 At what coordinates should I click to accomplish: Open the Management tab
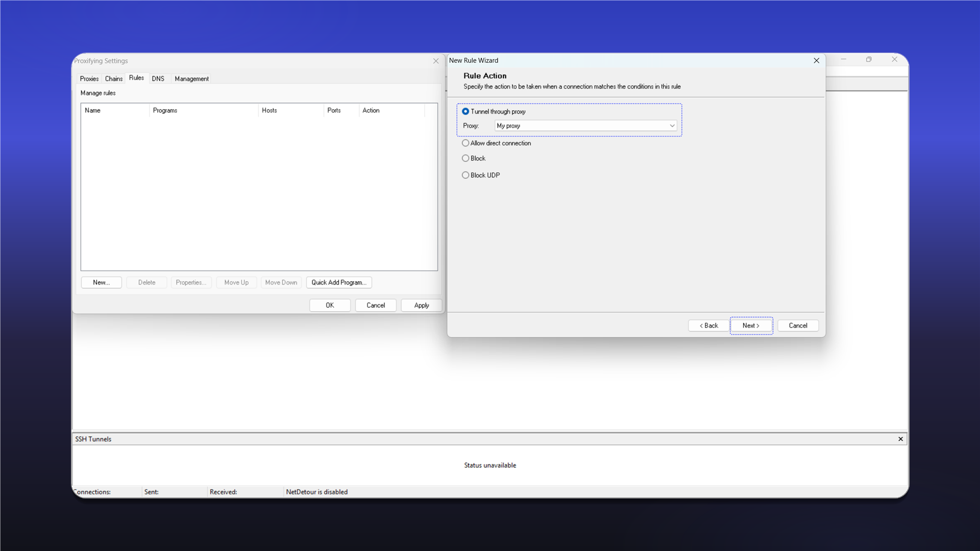tap(191, 79)
